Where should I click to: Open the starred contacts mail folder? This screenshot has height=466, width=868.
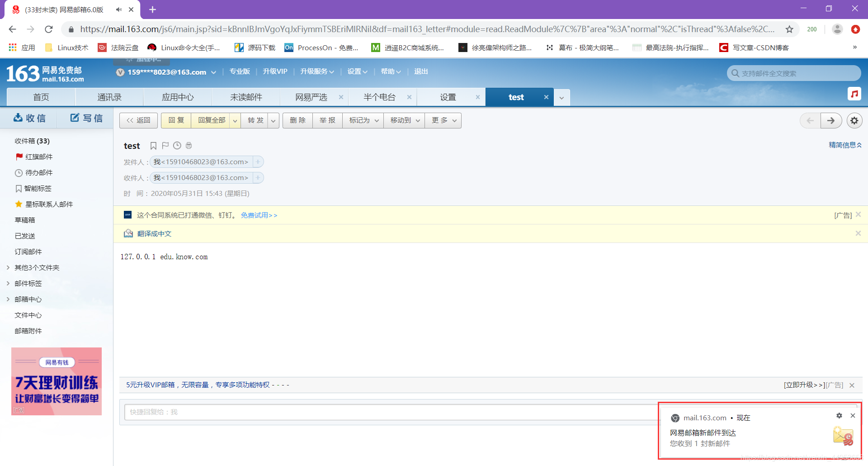click(x=44, y=204)
